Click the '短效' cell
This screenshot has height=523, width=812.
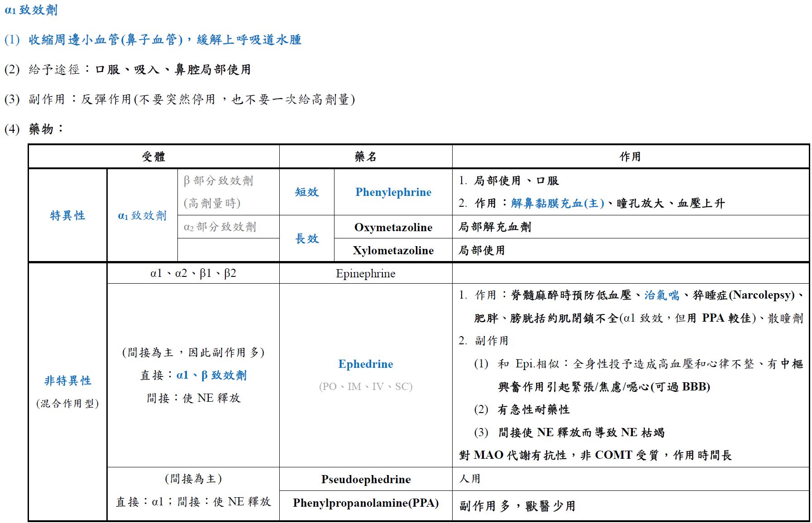tap(307, 192)
